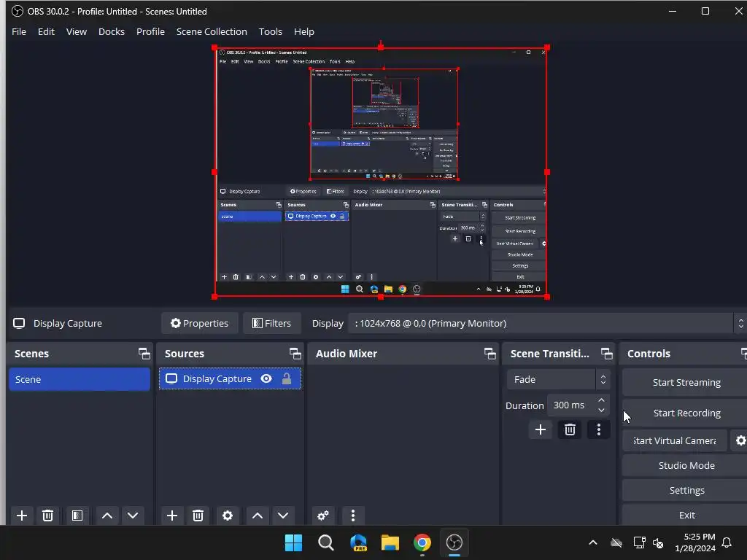Toggle Display Capture lock
Image resolution: width=747 pixels, height=560 pixels.
[287, 378]
